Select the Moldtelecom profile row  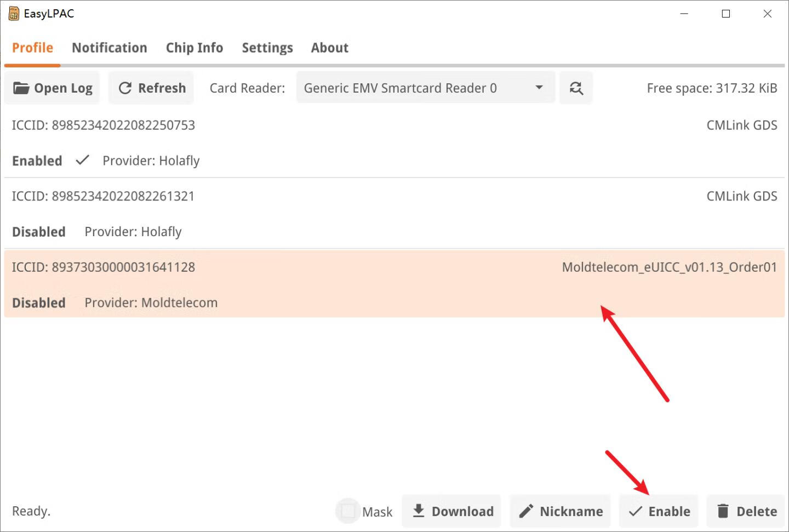pyautogui.click(x=384, y=284)
